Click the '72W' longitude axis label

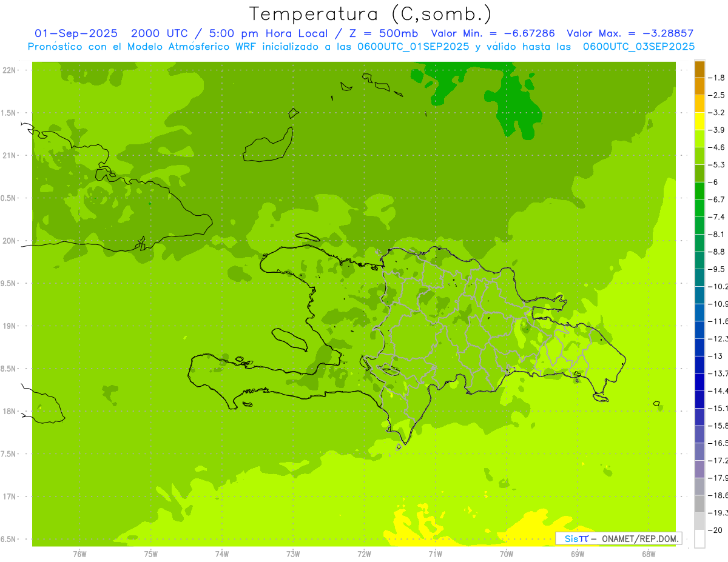[364, 554]
